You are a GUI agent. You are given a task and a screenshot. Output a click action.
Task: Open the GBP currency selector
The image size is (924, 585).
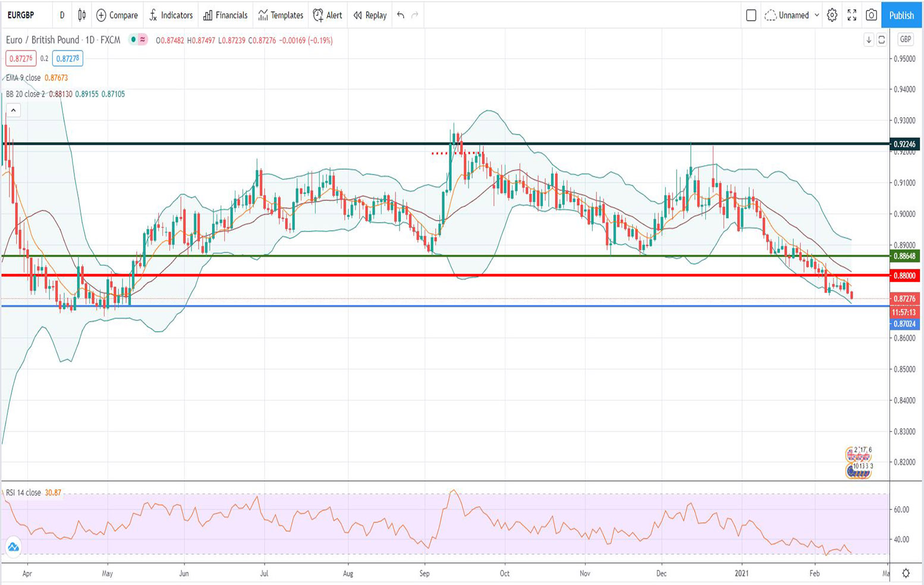click(x=904, y=40)
